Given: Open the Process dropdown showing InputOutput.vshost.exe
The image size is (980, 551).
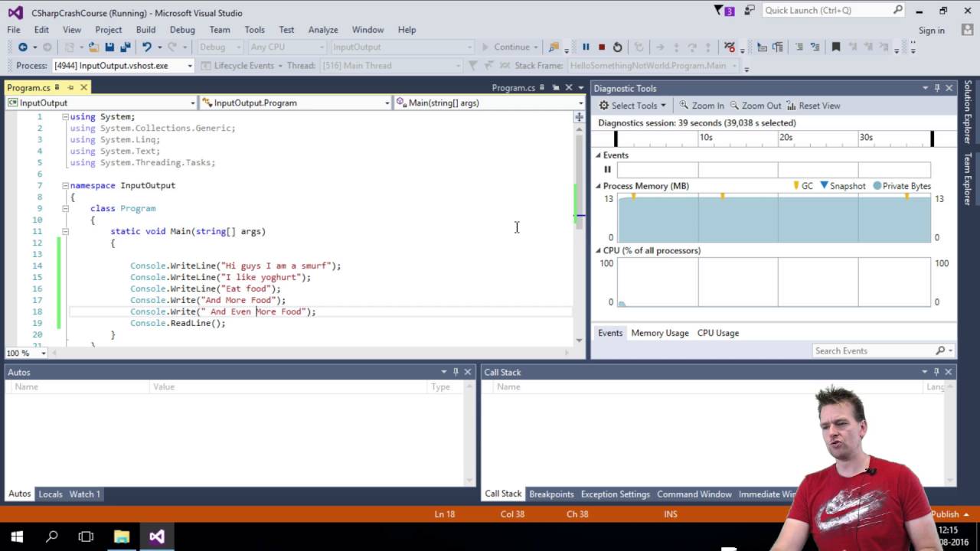Looking at the screenshot, I should click(x=123, y=66).
